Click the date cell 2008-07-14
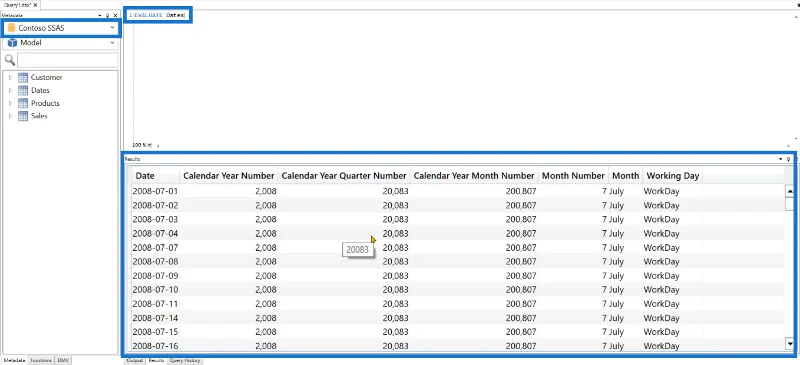 coord(155,318)
